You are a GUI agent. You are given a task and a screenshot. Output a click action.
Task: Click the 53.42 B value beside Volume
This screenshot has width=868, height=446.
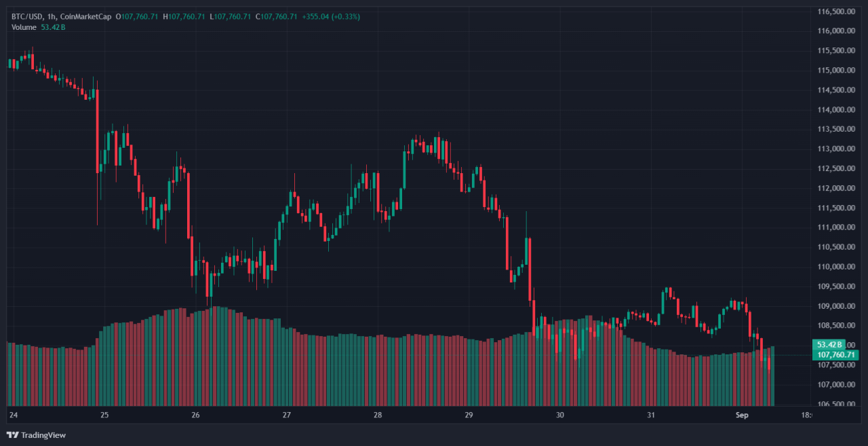point(54,26)
